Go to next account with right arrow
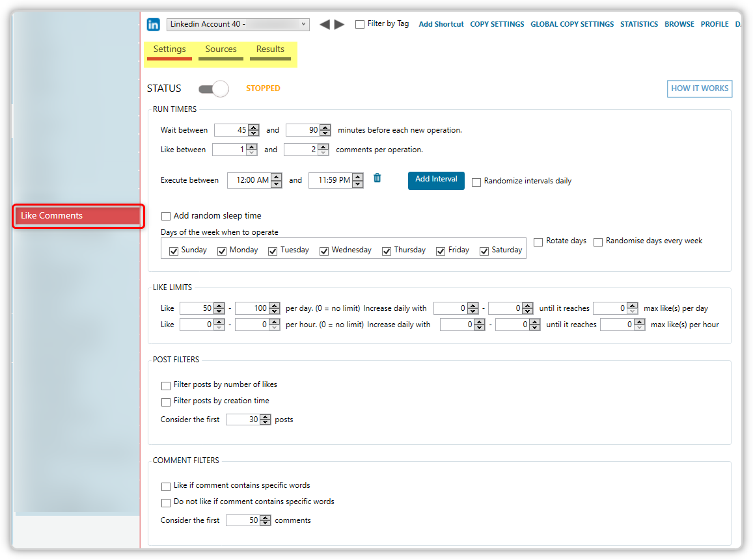Image resolution: width=753 pixels, height=560 pixels. coord(340,24)
